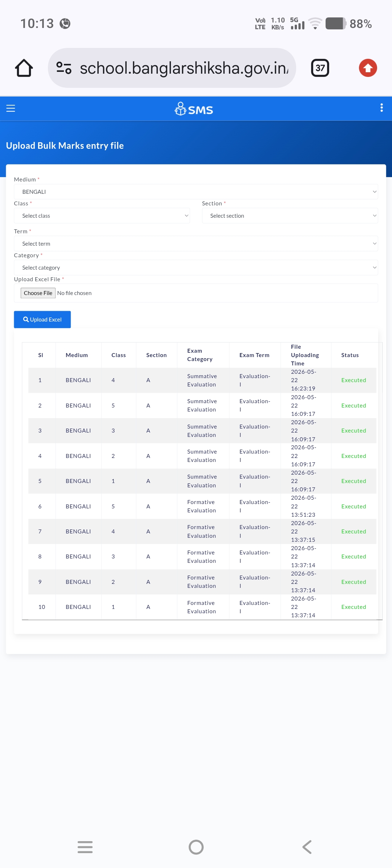The width and height of the screenshot is (392, 868).
Task: Expand the Select term dropdown
Action: 196,243
